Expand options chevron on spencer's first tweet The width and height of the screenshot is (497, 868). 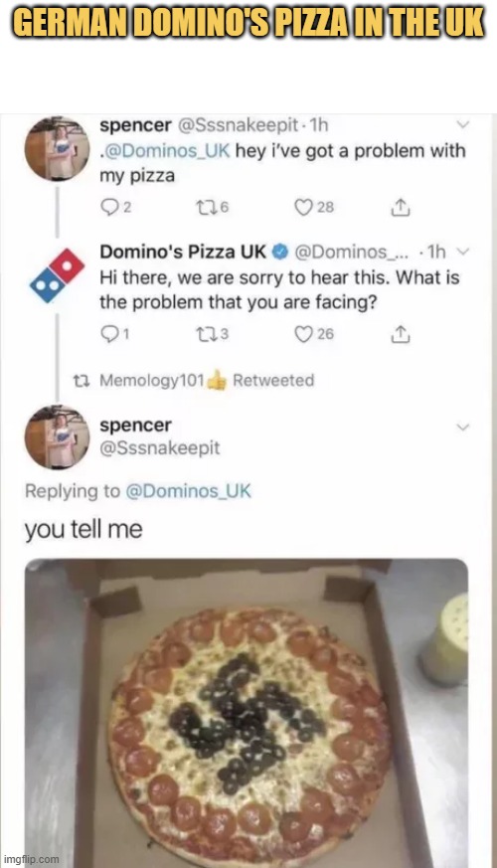coord(462,124)
